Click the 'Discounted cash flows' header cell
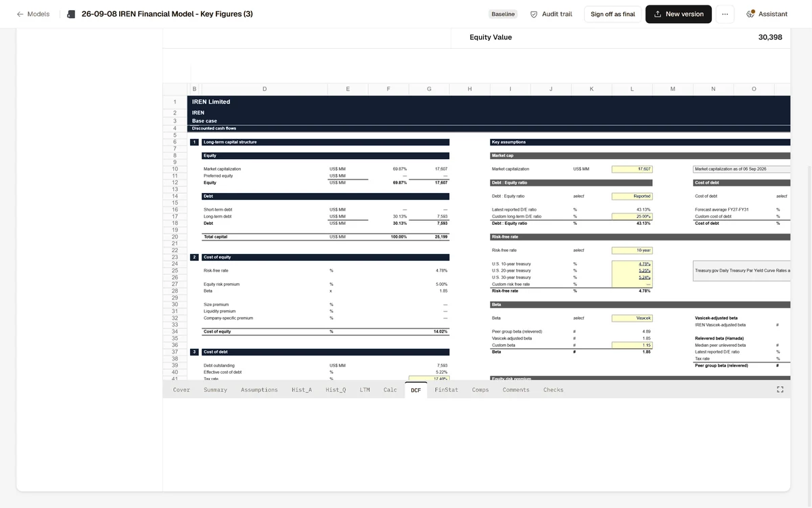This screenshot has height=508, width=812. click(x=214, y=128)
